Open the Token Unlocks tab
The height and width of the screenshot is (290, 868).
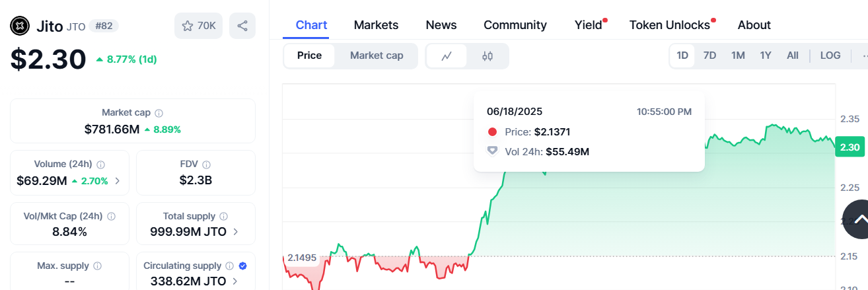point(670,25)
